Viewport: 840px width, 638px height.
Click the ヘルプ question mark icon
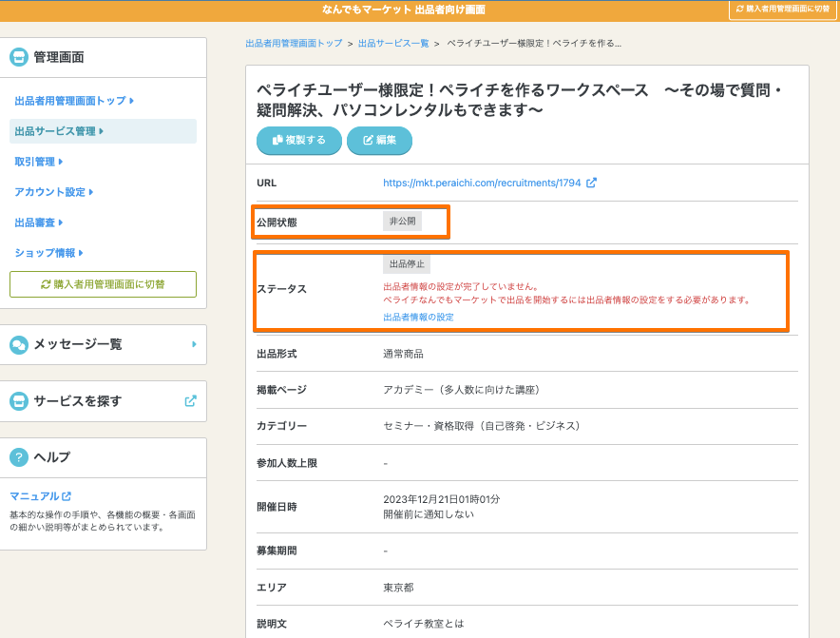tap(19, 457)
